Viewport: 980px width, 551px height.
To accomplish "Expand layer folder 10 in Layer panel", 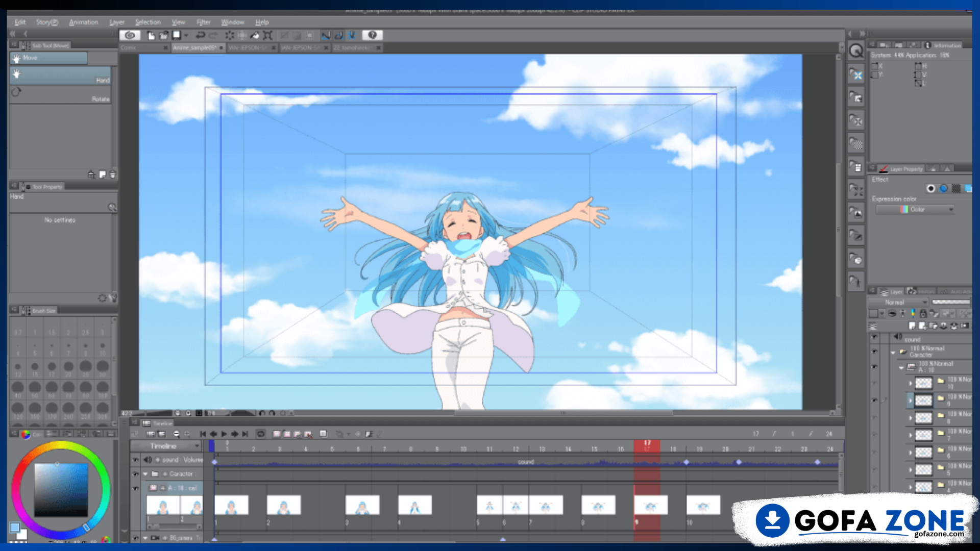I will 911,383.
